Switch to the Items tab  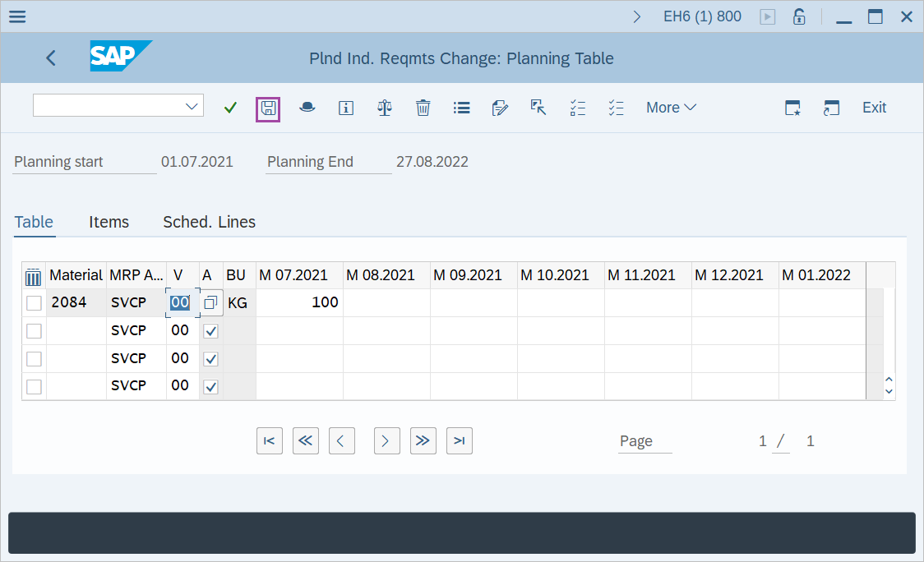pos(109,222)
